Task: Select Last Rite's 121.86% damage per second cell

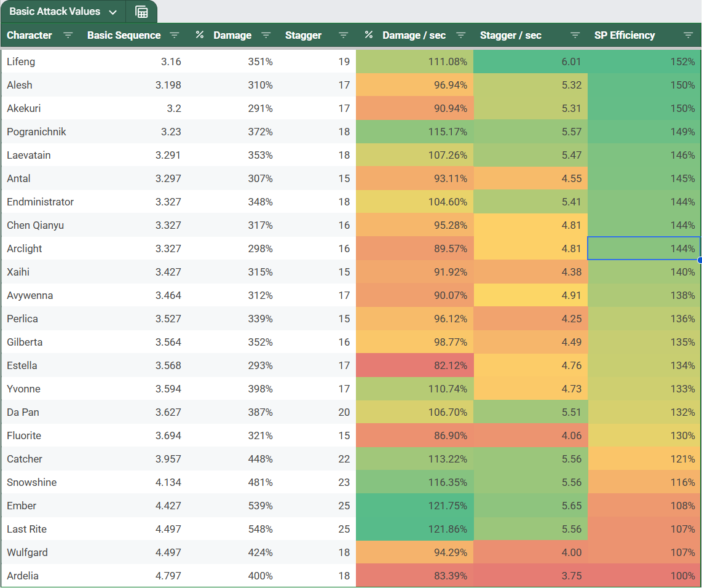Action: tap(415, 529)
